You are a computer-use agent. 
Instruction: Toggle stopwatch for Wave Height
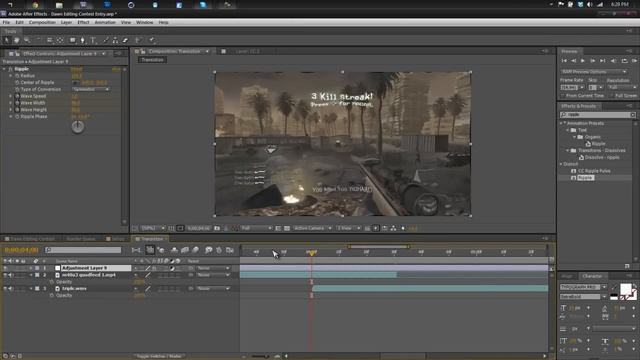pos(17,110)
